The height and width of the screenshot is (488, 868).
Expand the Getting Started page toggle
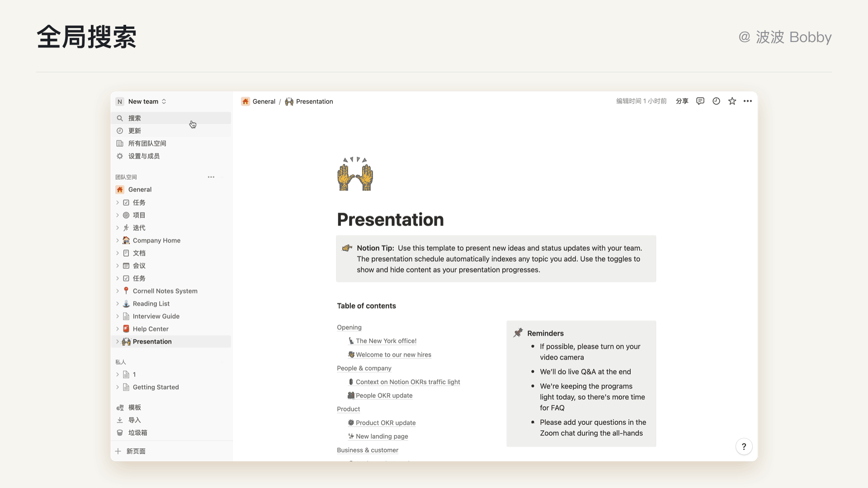point(118,387)
